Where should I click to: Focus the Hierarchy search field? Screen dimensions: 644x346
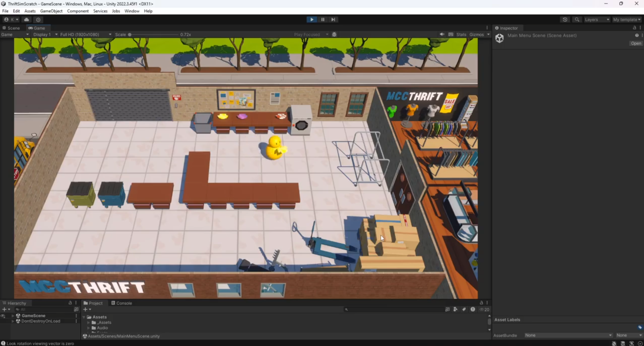(x=44, y=309)
